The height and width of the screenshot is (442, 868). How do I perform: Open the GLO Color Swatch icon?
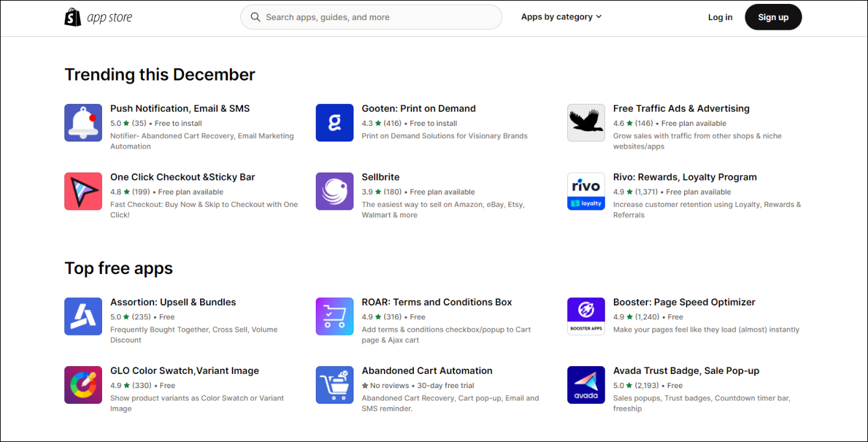tap(83, 385)
